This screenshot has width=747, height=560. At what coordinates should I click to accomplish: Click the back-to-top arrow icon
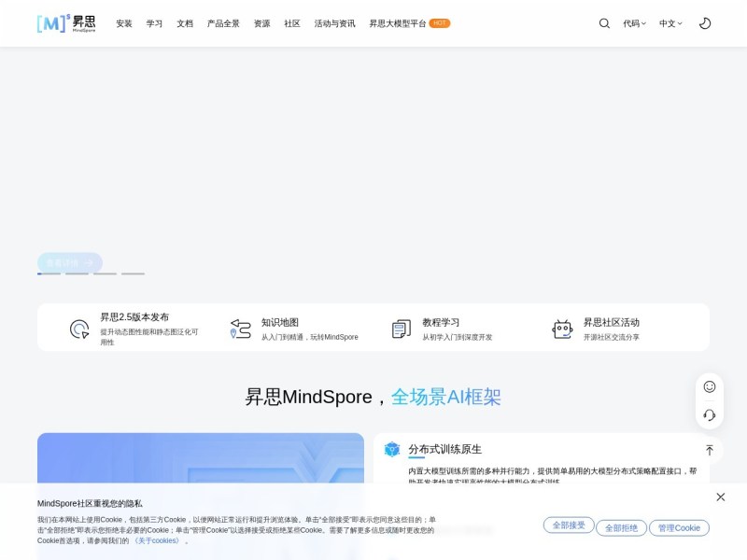click(710, 450)
